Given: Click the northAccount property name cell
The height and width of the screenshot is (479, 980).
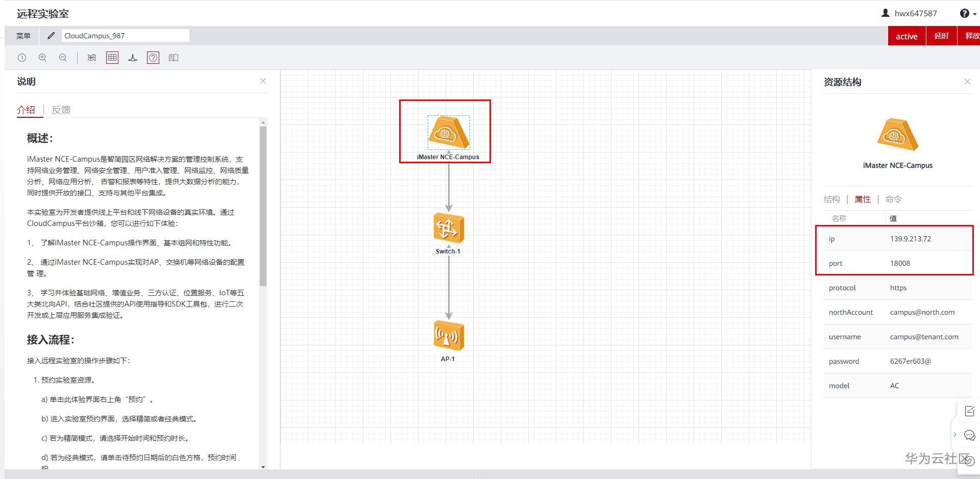Looking at the screenshot, I should (851, 312).
